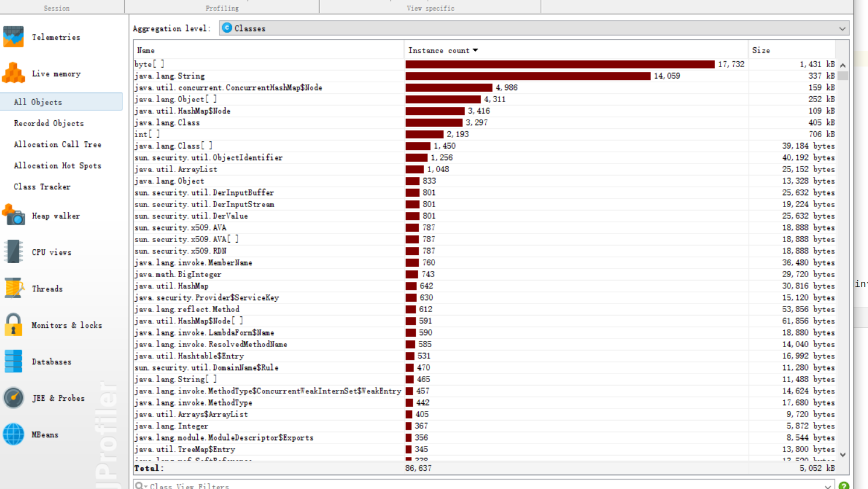The image size is (868, 489).
Task: Open Allocation Call Tree view
Action: click(x=58, y=144)
